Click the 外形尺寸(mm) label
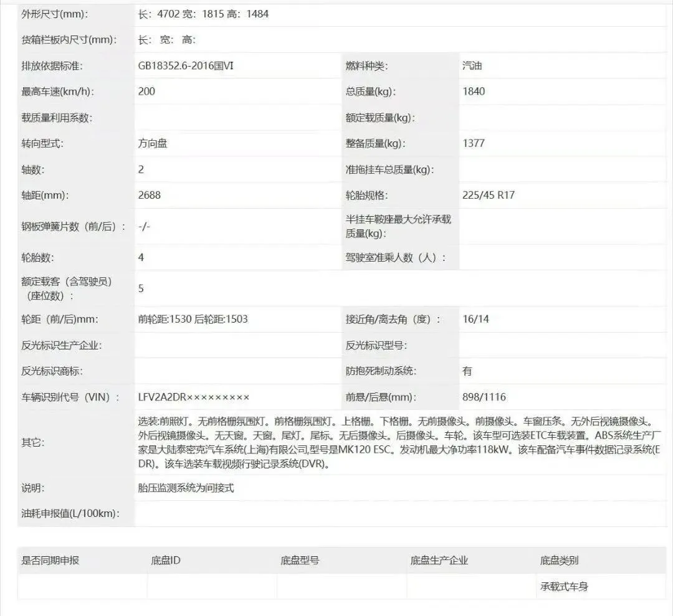Viewport: 673px width, 616px height. pos(54,14)
